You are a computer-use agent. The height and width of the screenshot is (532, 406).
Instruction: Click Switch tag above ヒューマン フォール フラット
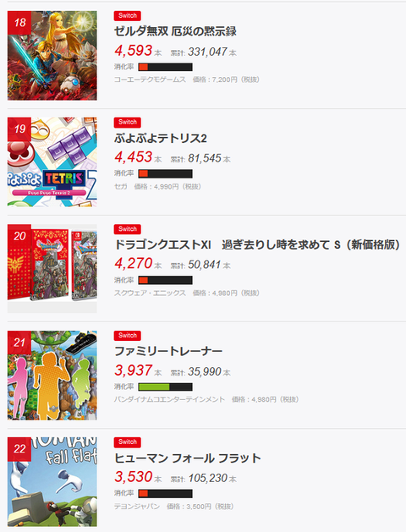coord(128,442)
